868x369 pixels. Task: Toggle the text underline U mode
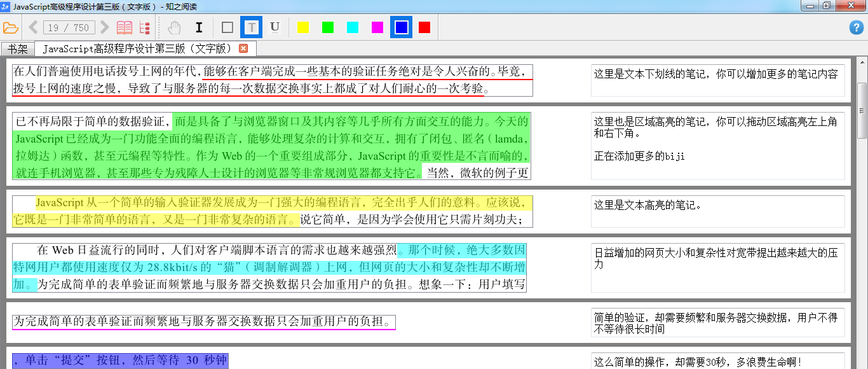pyautogui.click(x=275, y=27)
